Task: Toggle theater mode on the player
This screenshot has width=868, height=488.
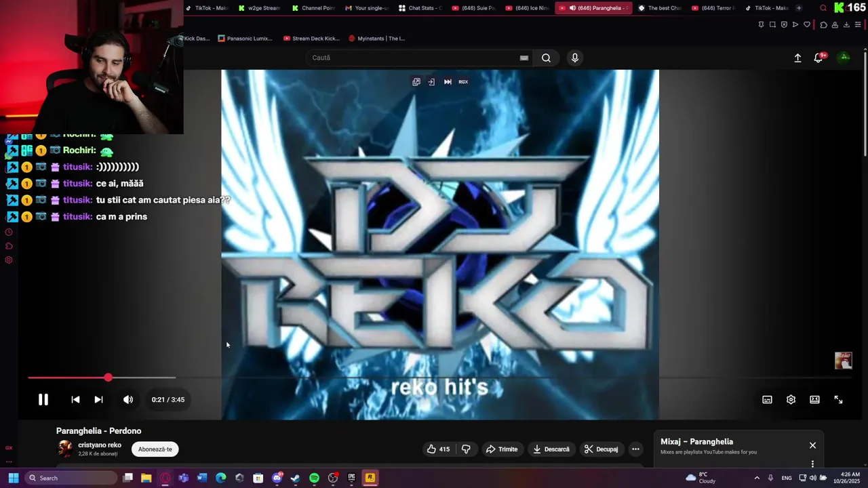Action: pos(814,400)
